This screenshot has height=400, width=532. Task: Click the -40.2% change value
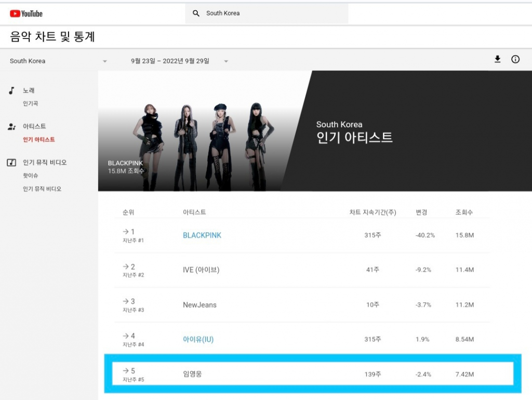point(425,235)
